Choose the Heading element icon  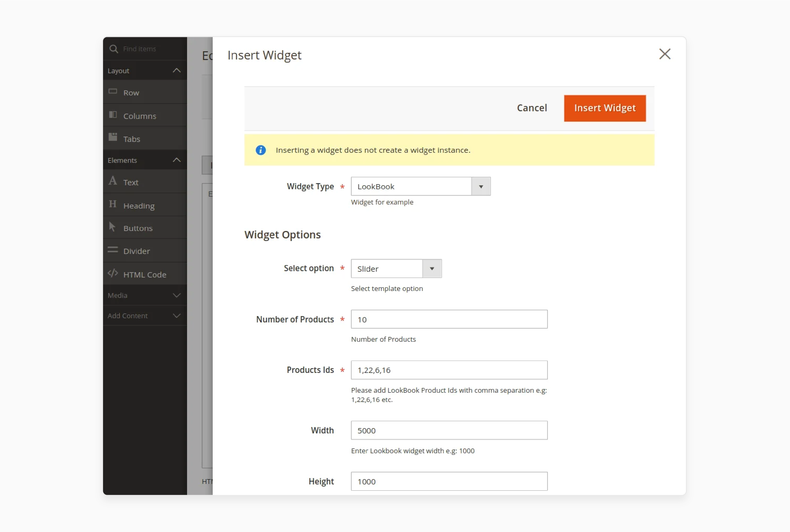coord(113,204)
